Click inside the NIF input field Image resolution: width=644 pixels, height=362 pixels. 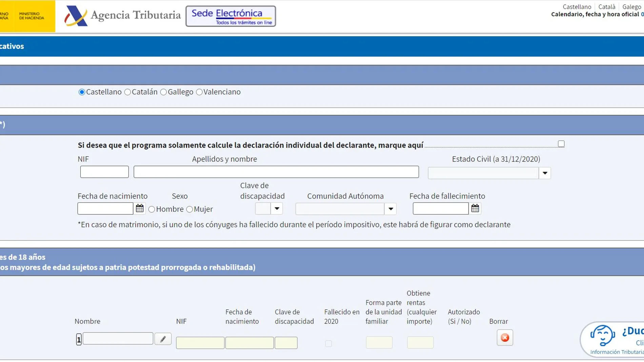(104, 172)
